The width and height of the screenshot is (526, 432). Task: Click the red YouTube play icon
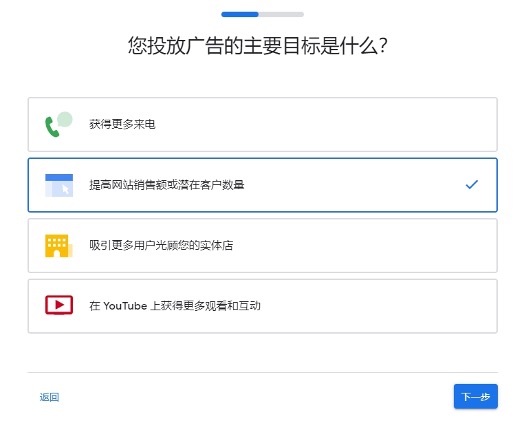tap(59, 305)
